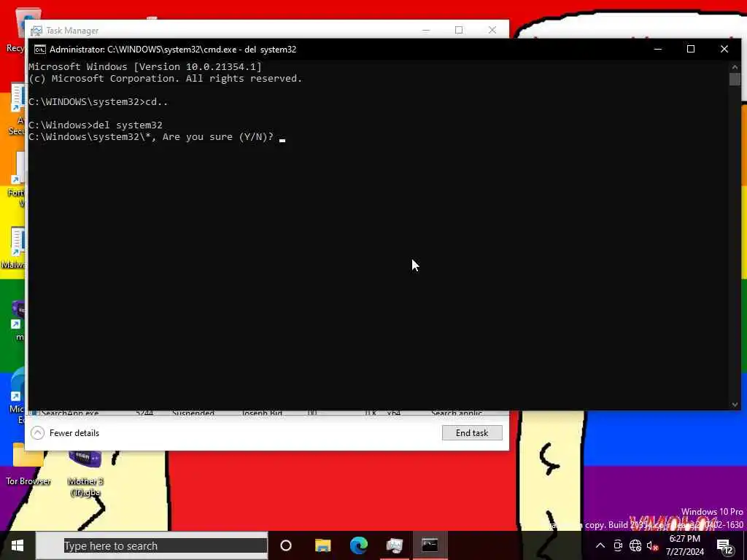Open File Explorer from the taskbar
Image resolution: width=747 pixels, height=560 pixels.
(x=322, y=545)
